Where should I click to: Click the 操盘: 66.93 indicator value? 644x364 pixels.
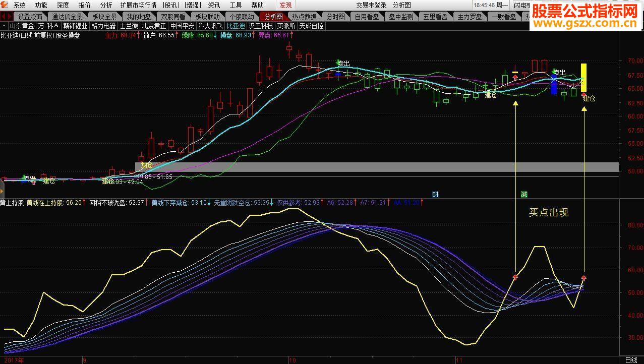point(237,35)
